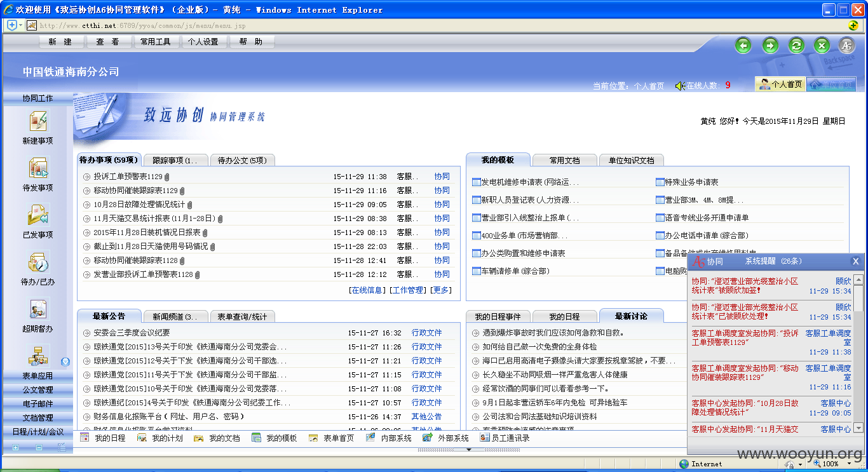Open the 已发事项 sidebar icon
The image size is (868, 472).
(37, 215)
